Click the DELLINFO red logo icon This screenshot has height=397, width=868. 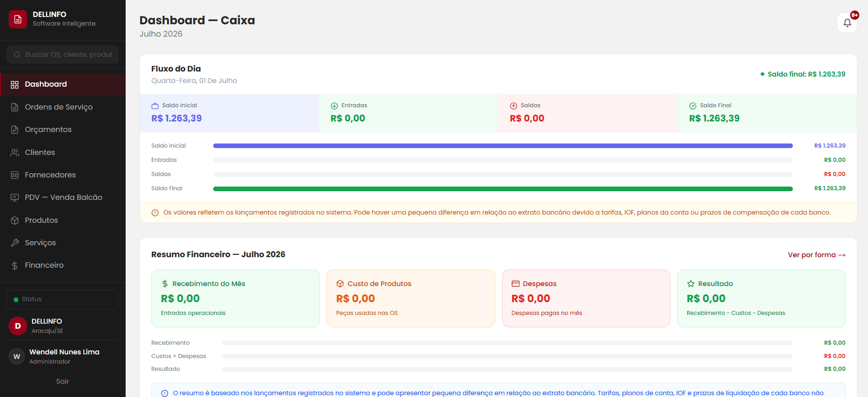(18, 19)
